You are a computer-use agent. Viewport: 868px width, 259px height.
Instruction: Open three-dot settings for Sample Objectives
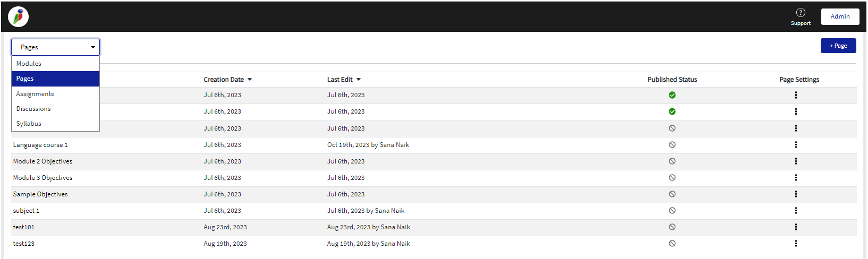click(x=796, y=194)
